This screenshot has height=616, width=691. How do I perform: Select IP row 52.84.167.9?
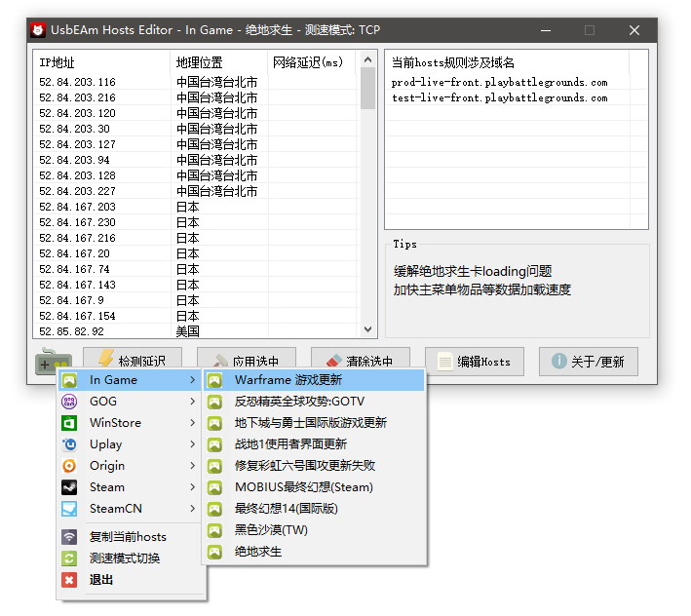point(197,300)
